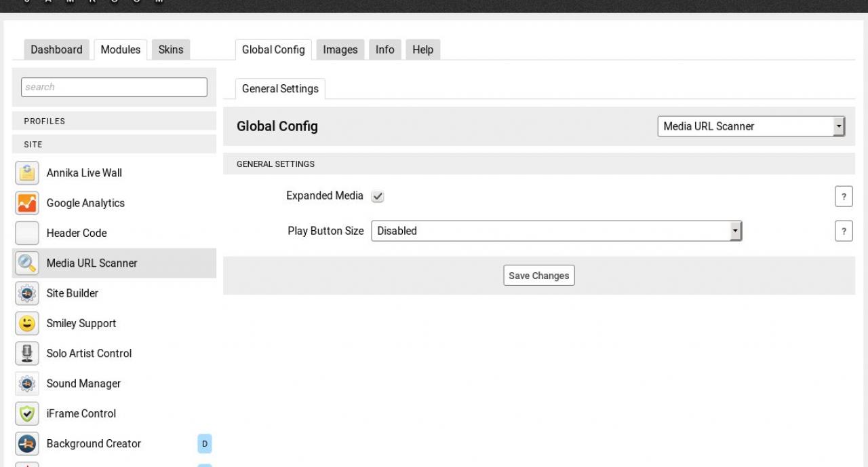Switch to the Images tab
This screenshot has width=868, height=467.
[340, 49]
